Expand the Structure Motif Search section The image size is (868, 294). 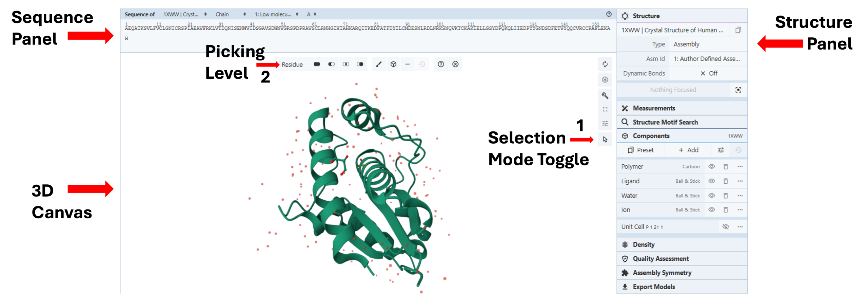point(665,122)
